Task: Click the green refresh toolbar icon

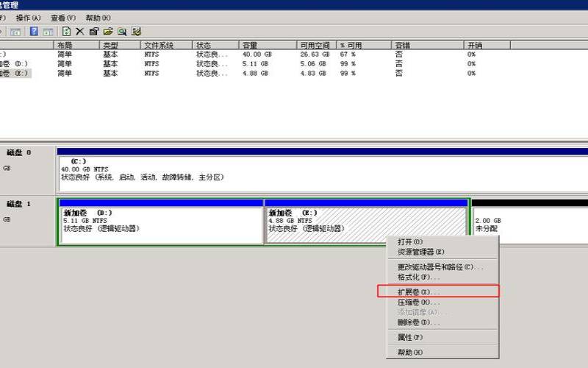Action: click(x=66, y=31)
